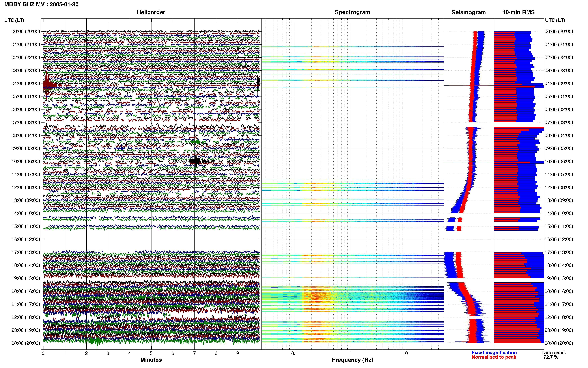
Task: Click the UTC (LT) label beside 10-min RMS
Action: point(555,20)
